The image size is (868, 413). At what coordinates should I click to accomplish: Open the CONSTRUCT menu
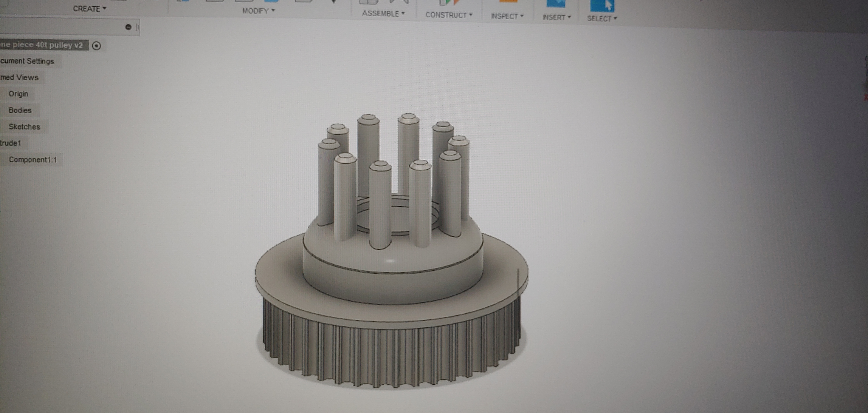point(449,15)
